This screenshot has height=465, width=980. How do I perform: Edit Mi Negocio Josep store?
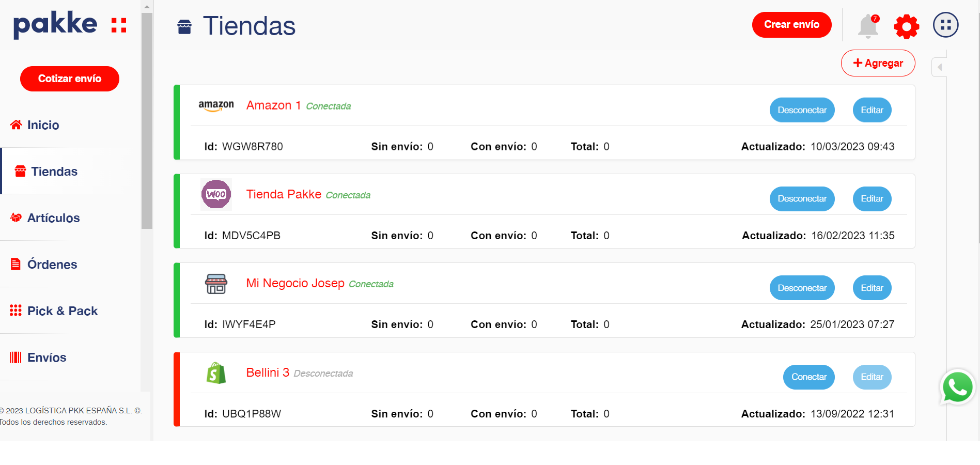(872, 288)
